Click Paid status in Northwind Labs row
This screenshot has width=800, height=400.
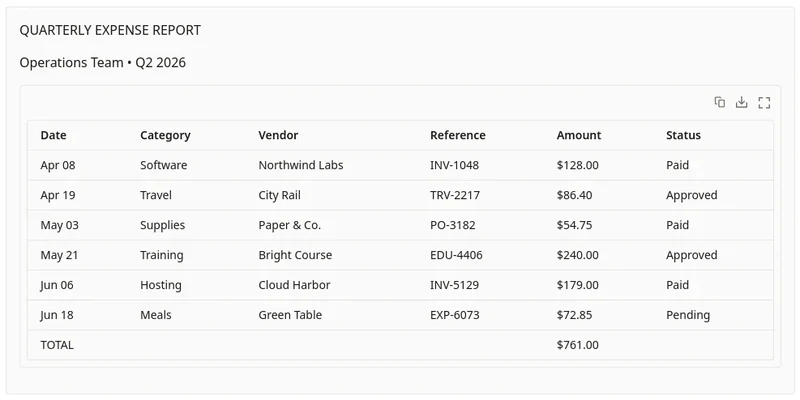pos(678,165)
